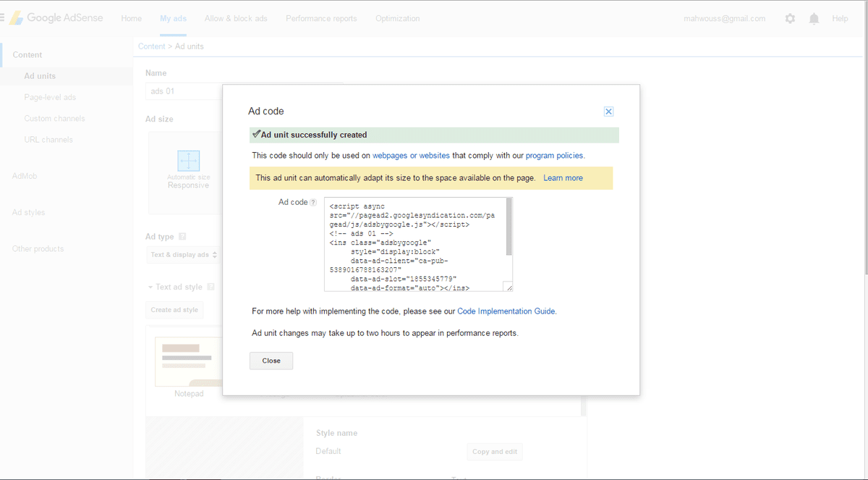Follow the Learn more link

[563, 178]
